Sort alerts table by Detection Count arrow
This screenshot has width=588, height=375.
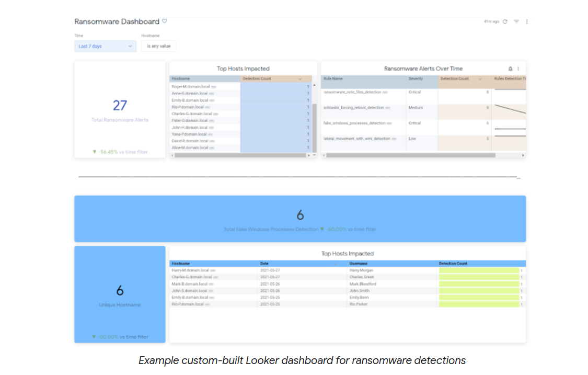[x=480, y=79]
